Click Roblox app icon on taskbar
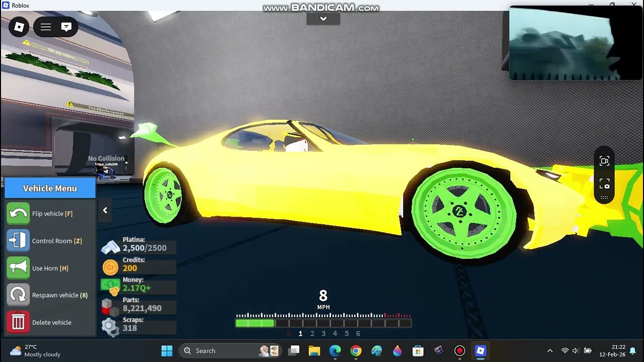Viewport: 644px width, 362px height. point(480,350)
